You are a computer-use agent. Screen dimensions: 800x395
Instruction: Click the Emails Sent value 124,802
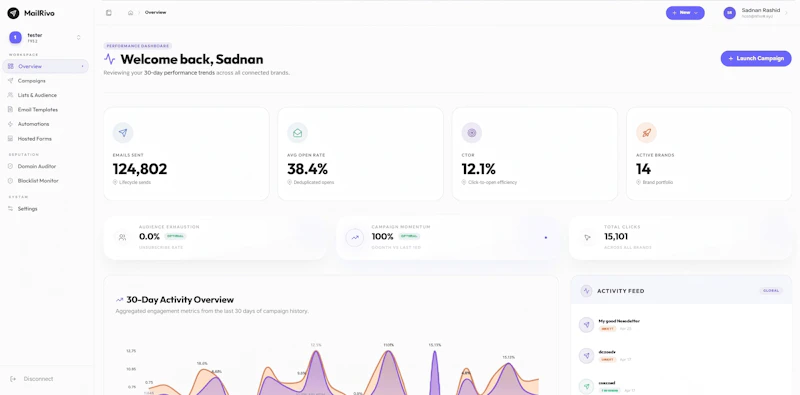[140, 169]
